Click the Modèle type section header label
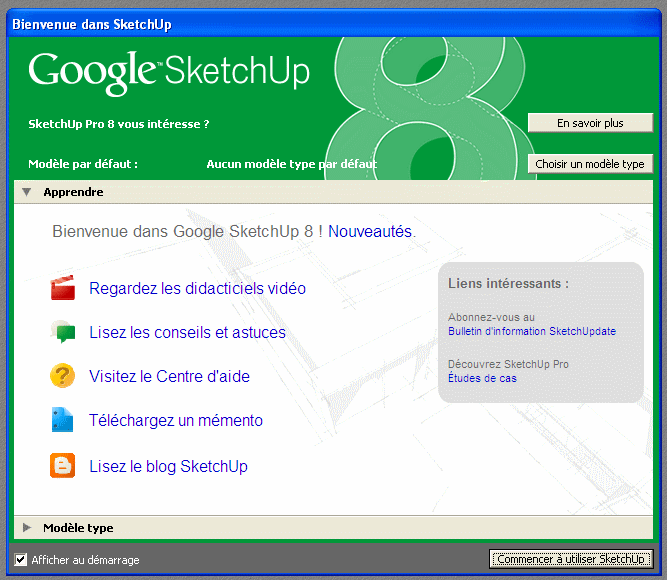667x580 pixels. pyautogui.click(x=78, y=528)
